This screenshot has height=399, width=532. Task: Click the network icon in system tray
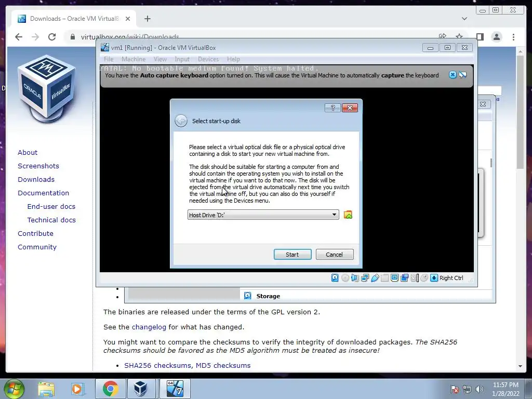pos(467,389)
